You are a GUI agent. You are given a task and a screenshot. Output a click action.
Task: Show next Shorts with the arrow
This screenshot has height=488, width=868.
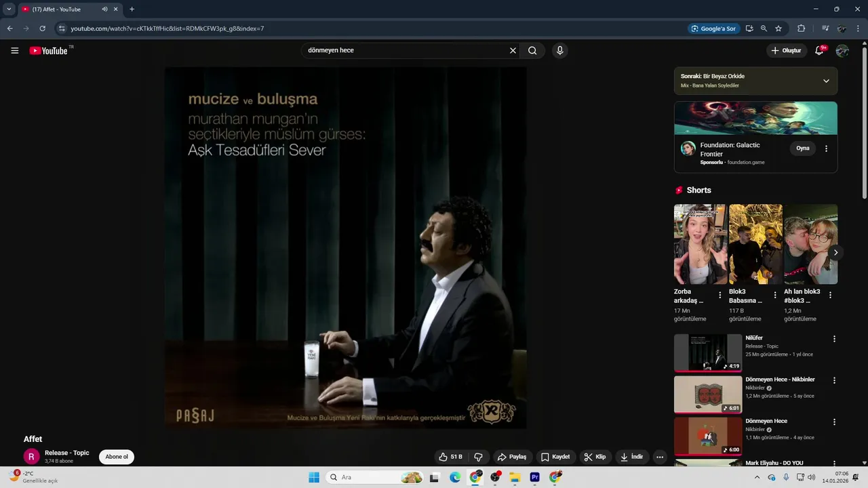tap(835, 252)
